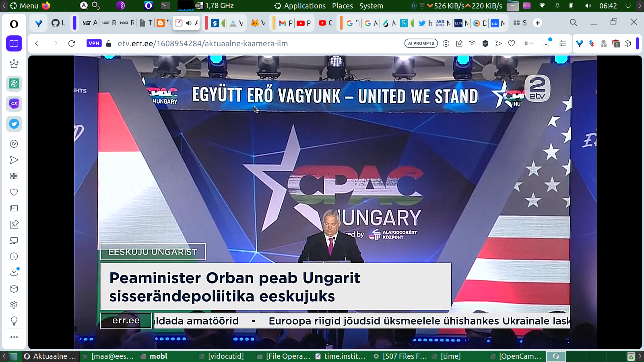Send page to My Flow
Image resolution: width=644 pixels, height=362 pixels.
(x=499, y=43)
